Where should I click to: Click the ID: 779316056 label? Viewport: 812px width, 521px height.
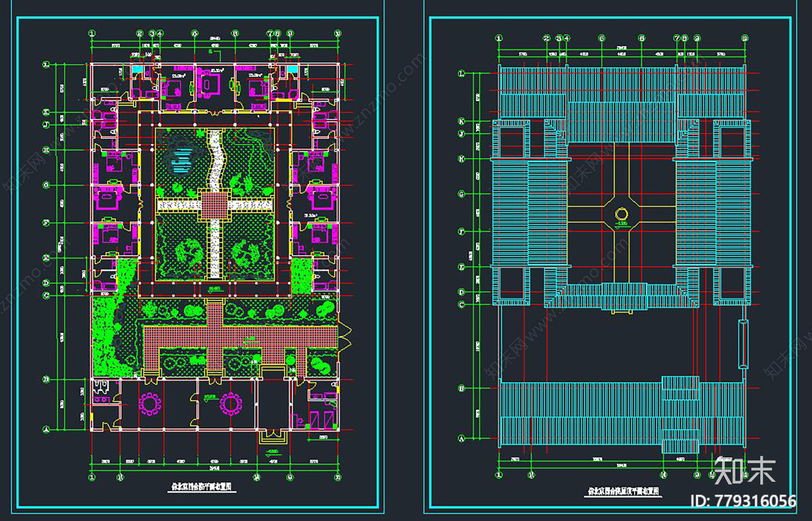[743, 501]
